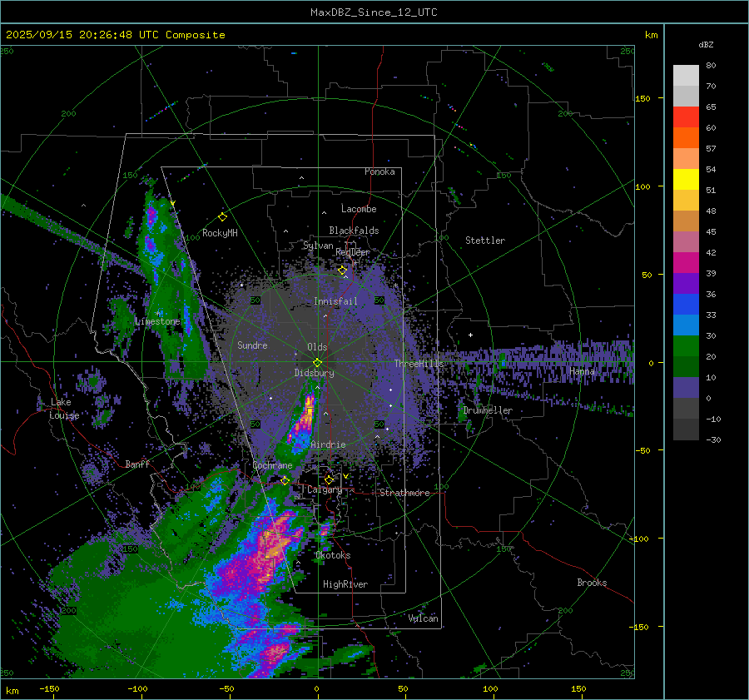Select the dark green 10-20 dBZ legend swatch
The width and height of the screenshot is (749, 700).
pyautogui.click(x=686, y=366)
